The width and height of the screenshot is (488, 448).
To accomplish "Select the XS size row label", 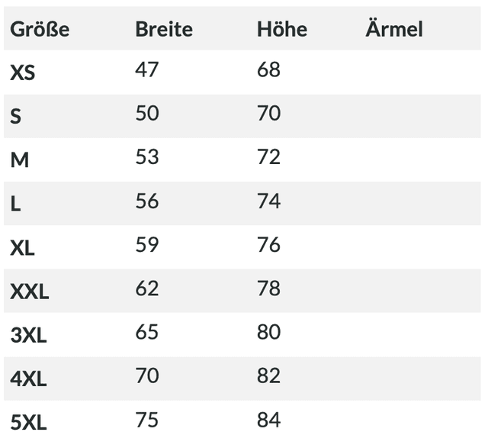I will click(x=23, y=73).
